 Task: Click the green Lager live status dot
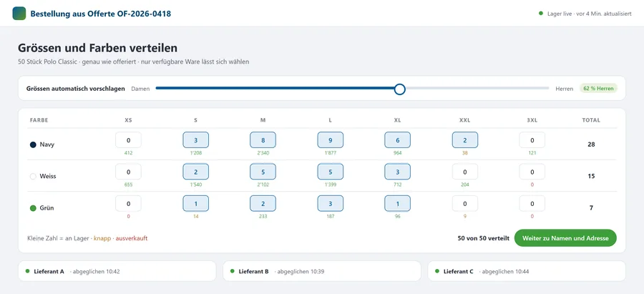[x=541, y=14]
